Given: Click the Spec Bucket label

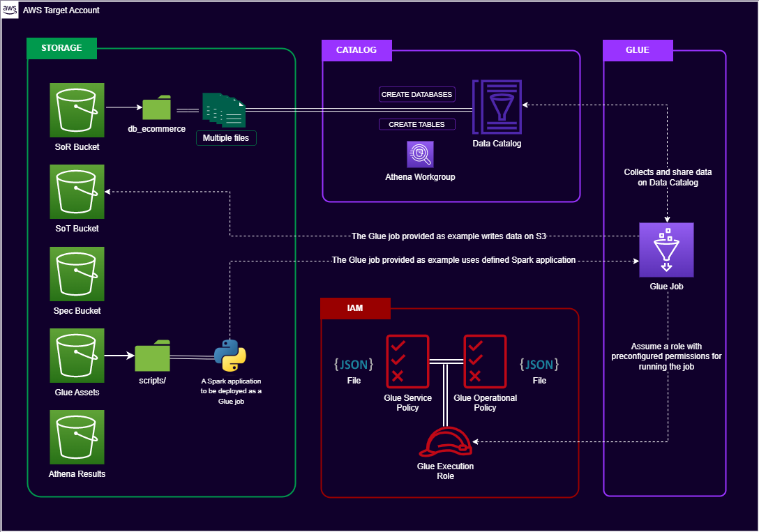Looking at the screenshot, I should (77, 310).
